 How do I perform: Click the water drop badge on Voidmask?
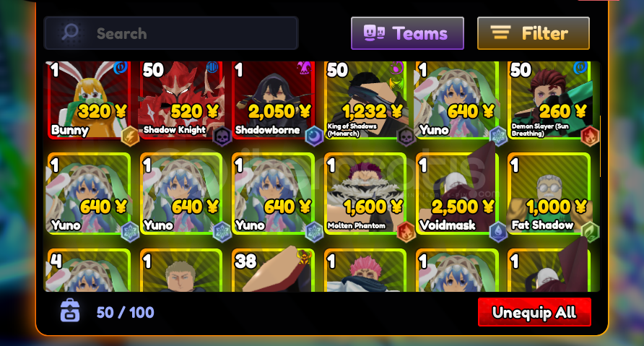click(x=497, y=232)
